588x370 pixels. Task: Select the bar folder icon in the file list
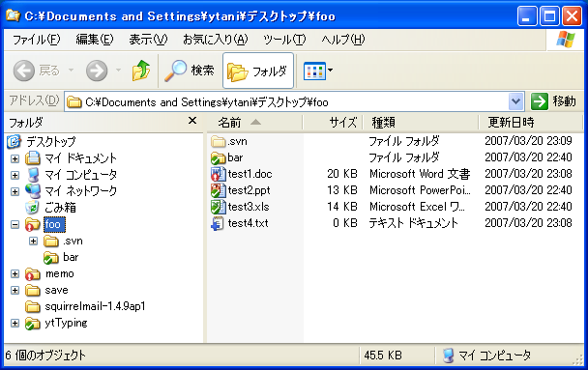pos(219,158)
